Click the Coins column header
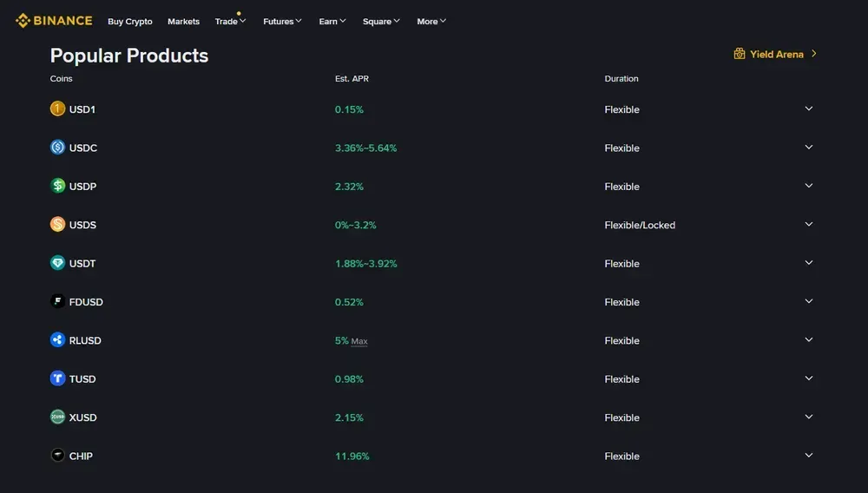868x493 pixels. pos(61,79)
